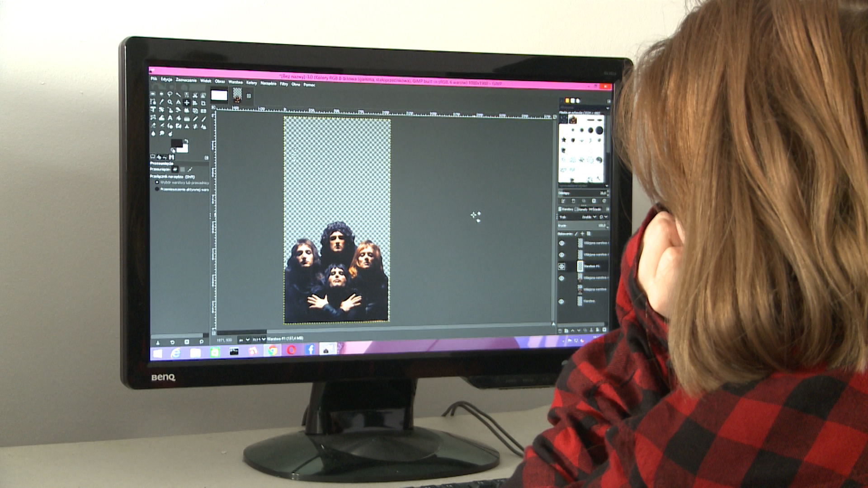Select the Scissors Select tool
The height and width of the screenshot is (488, 868).
coord(195,95)
